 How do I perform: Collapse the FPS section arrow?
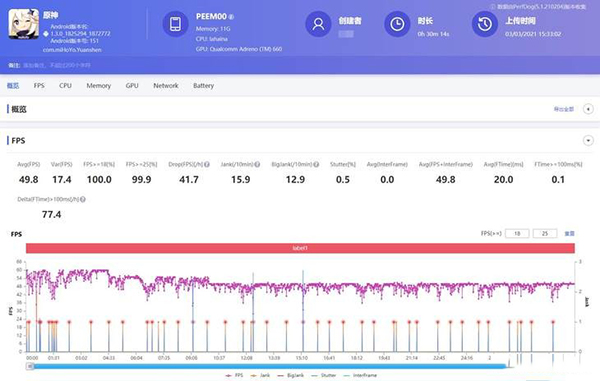click(588, 140)
